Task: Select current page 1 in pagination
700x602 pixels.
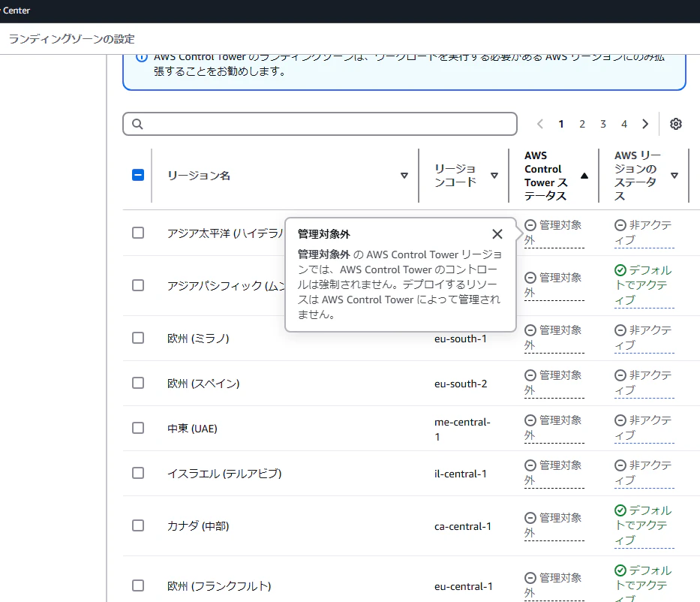Action: coord(561,124)
